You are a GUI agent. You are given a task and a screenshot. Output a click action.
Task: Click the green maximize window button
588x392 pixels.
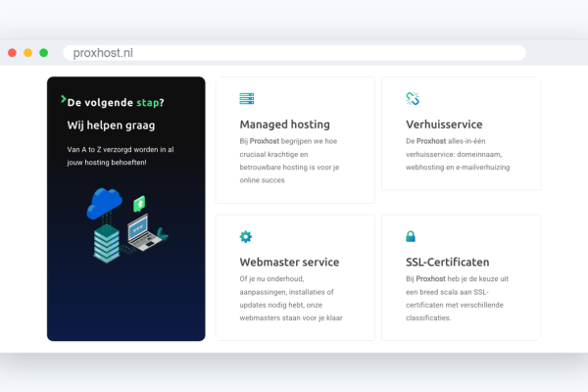click(x=44, y=53)
